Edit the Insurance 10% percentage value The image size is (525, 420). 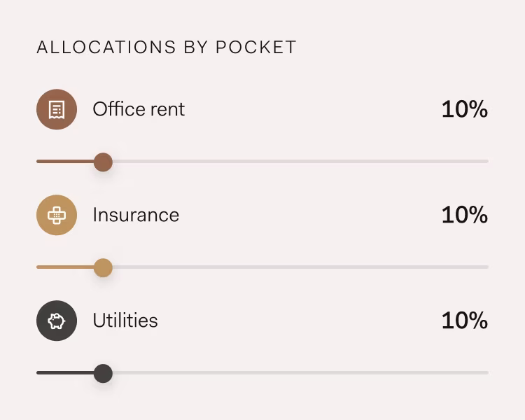coord(465,215)
